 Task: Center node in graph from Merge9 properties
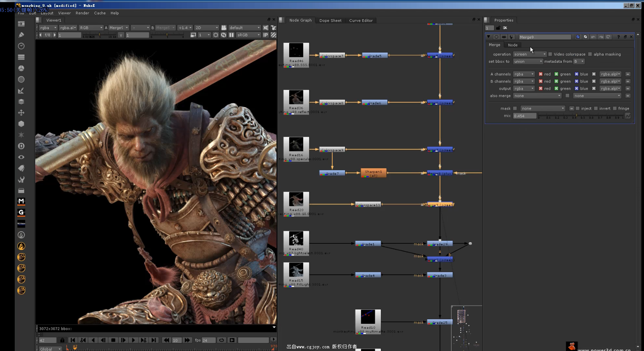[496, 37]
